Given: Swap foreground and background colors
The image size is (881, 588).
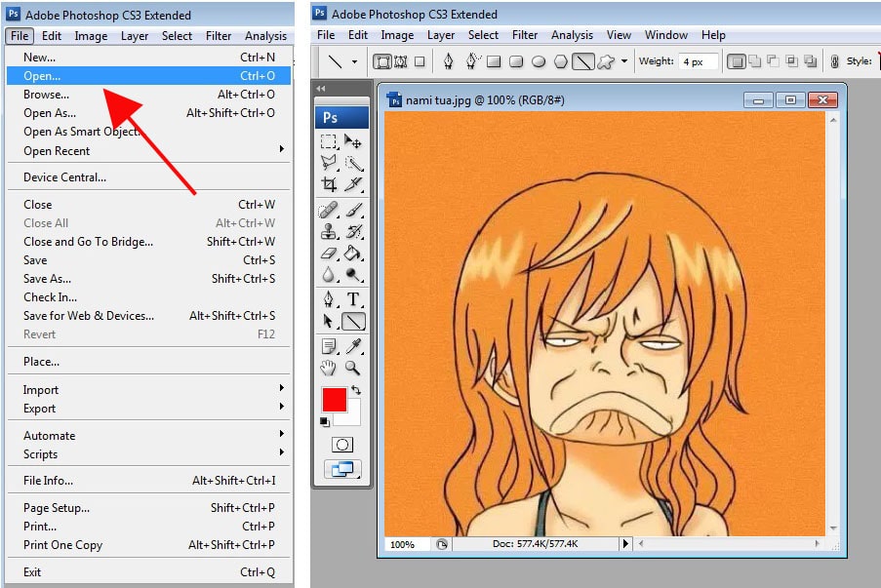Looking at the screenshot, I should (356, 390).
